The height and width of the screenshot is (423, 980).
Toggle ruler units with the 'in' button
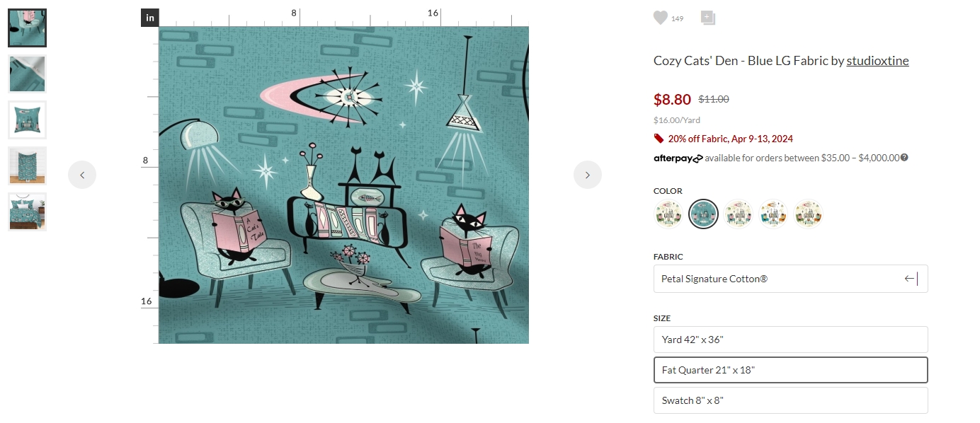[149, 17]
